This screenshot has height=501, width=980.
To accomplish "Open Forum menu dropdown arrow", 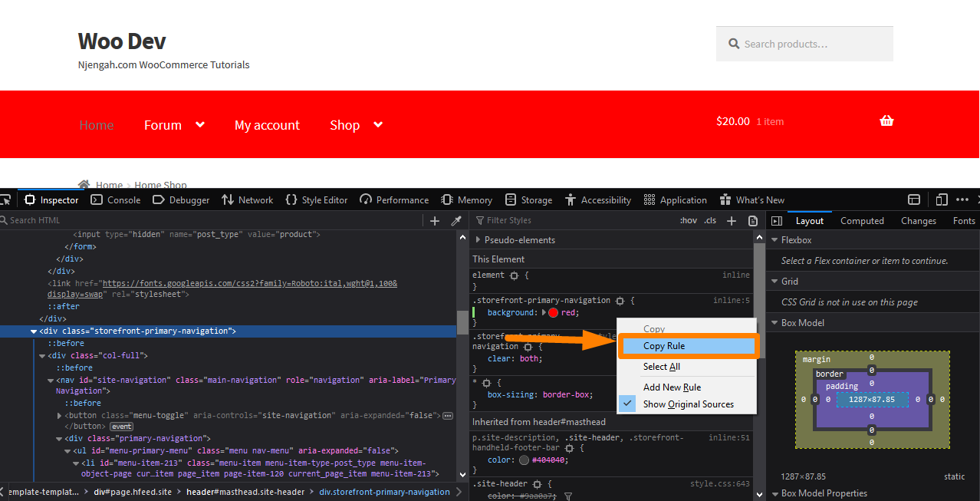I will click(200, 124).
